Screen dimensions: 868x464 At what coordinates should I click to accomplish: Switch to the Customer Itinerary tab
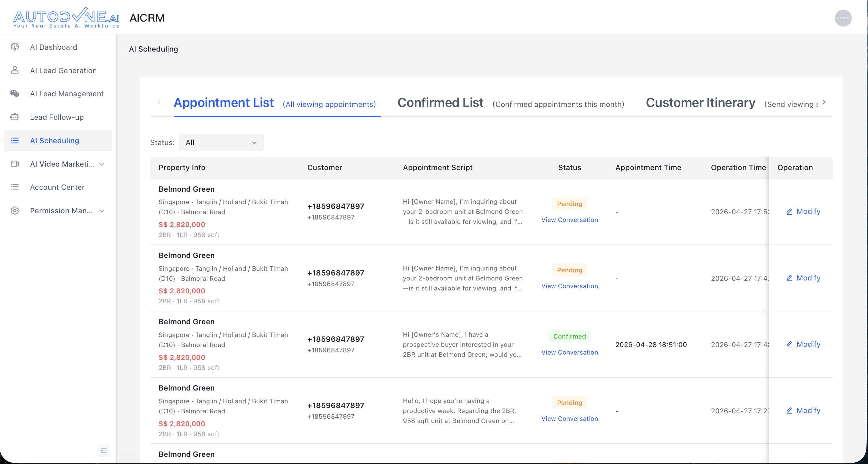[x=732, y=103]
